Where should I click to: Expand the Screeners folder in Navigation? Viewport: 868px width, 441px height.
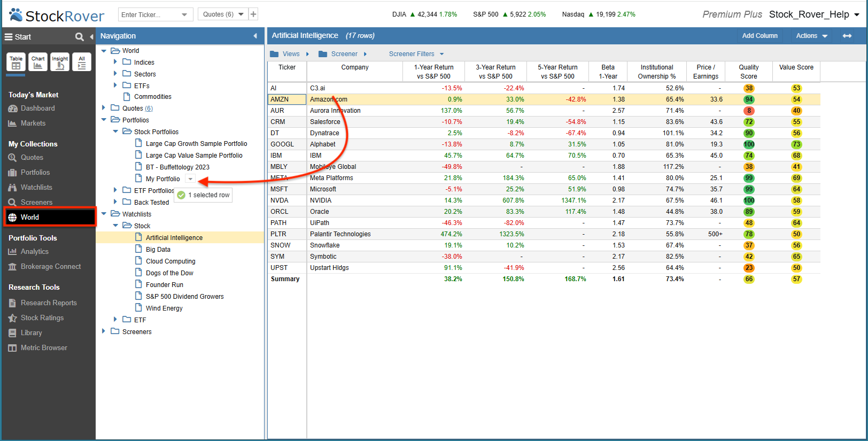click(x=104, y=331)
